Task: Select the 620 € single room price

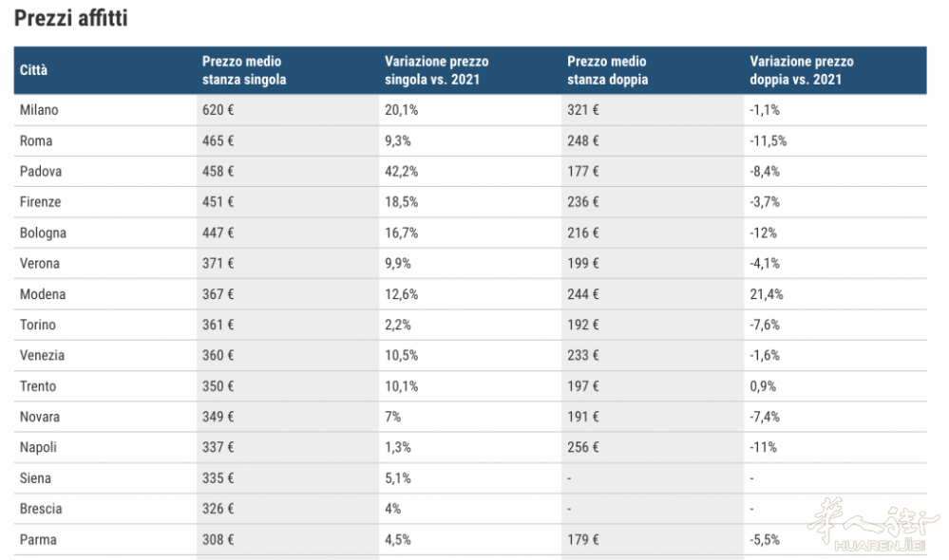Action: tap(218, 110)
